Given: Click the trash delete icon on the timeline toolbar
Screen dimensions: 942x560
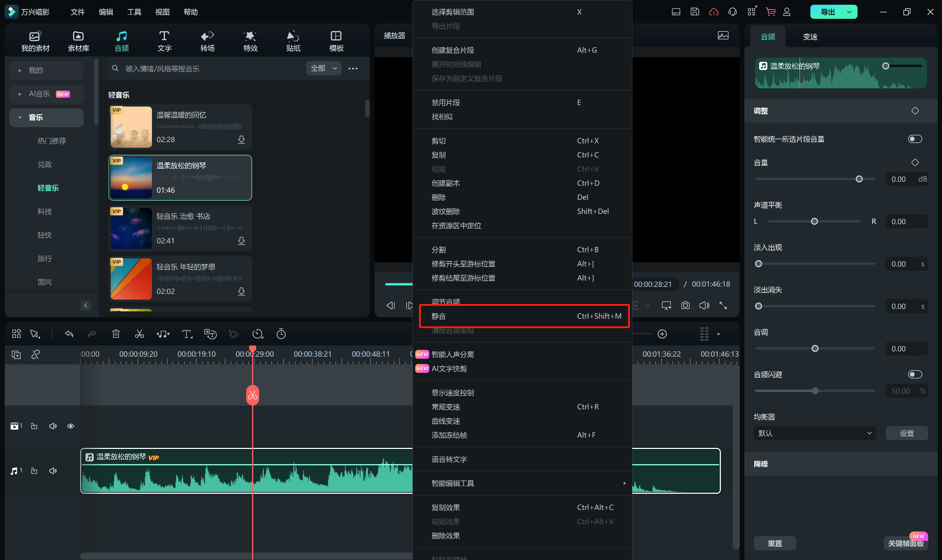Looking at the screenshot, I should 116,334.
